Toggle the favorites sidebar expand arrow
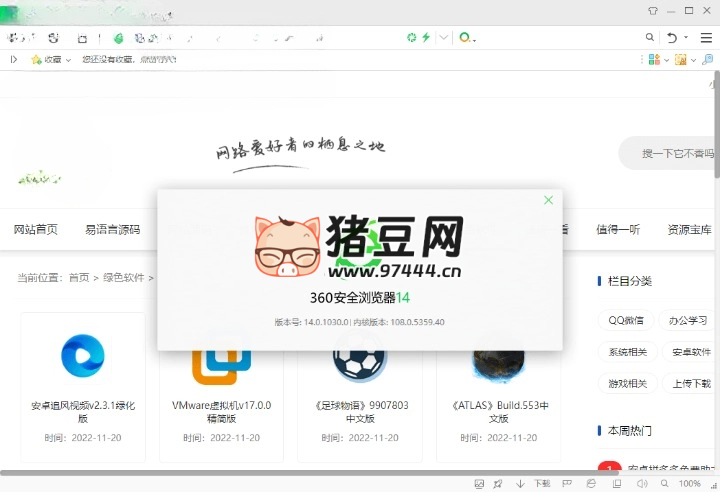Viewport: 720px width, 492px height. [x=13, y=60]
